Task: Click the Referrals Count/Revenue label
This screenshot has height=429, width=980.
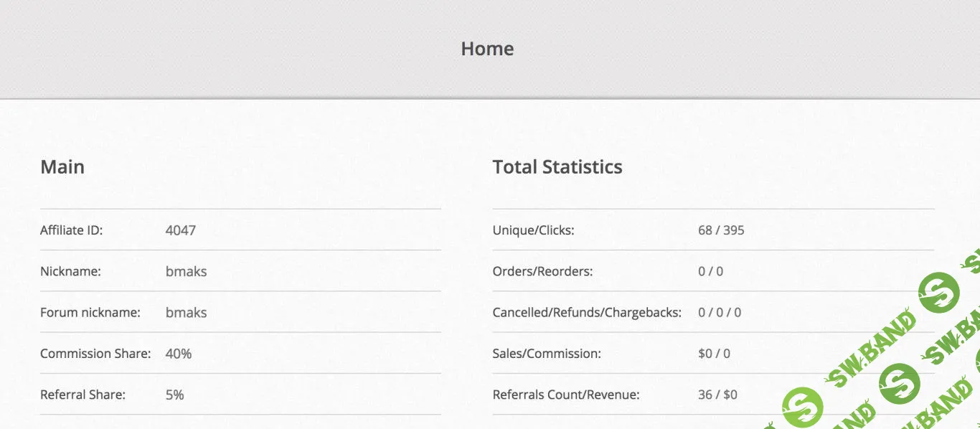Action: point(565,395)
